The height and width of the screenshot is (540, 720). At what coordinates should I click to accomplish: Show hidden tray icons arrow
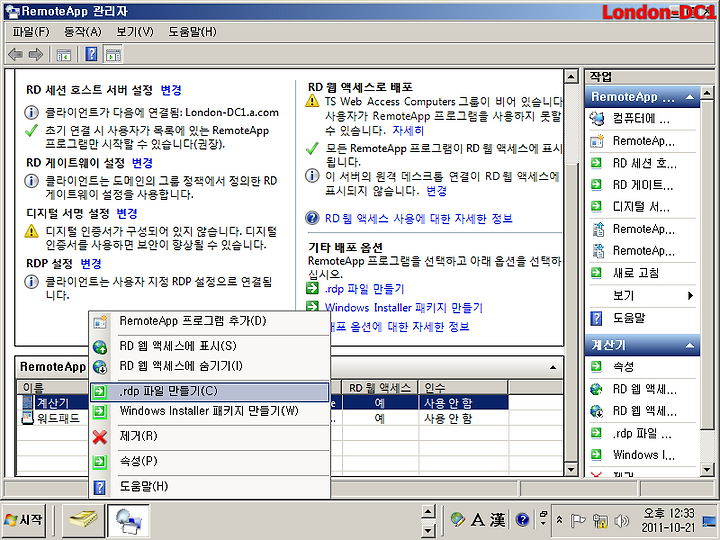pos(559,520)
